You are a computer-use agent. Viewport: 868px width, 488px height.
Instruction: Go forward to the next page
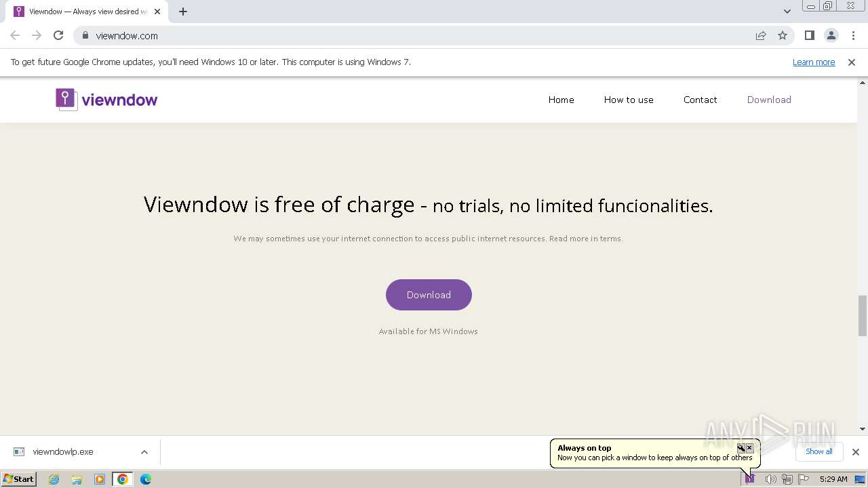point(37,35)
